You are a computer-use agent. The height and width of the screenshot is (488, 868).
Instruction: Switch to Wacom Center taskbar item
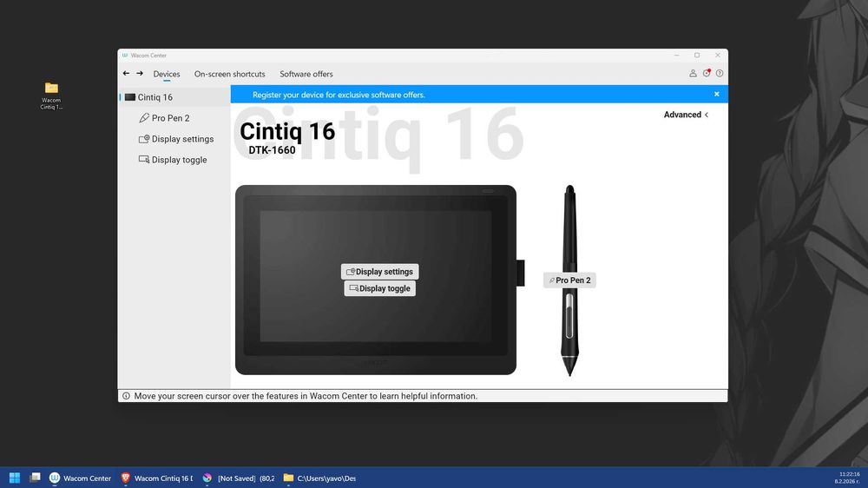[x=80, y=478]
